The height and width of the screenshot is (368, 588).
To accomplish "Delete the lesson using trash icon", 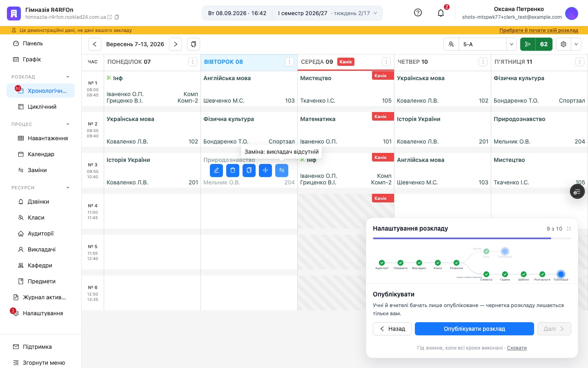I will 233,171.
